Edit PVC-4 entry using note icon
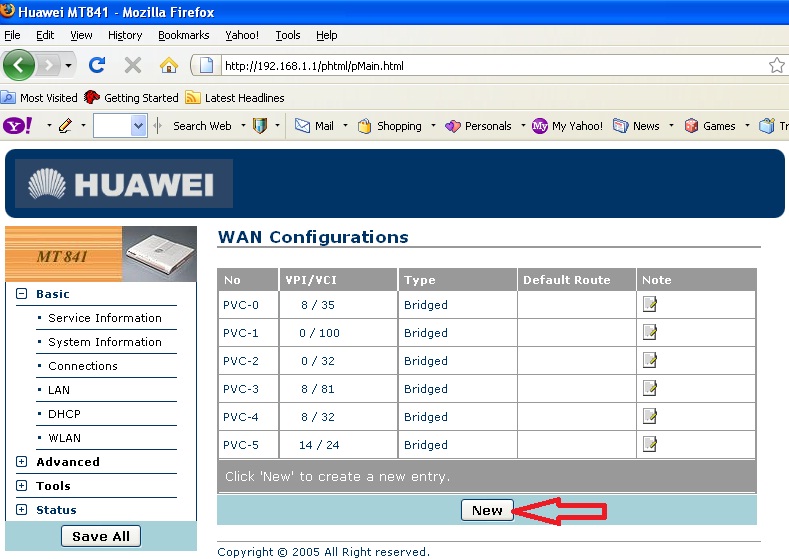Viewport: 789px width, 559px height. pyautogui.click(x=650, y=417)
